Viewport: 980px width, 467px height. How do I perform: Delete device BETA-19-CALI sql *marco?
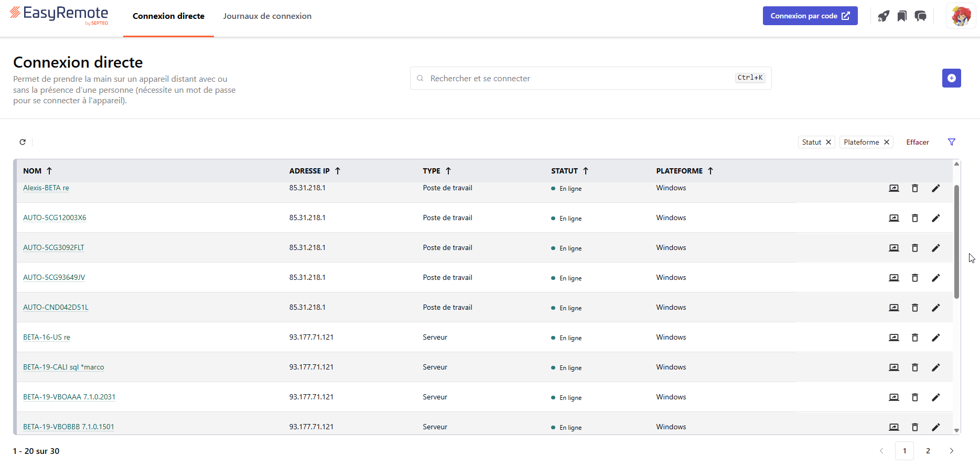coord(915,367)
